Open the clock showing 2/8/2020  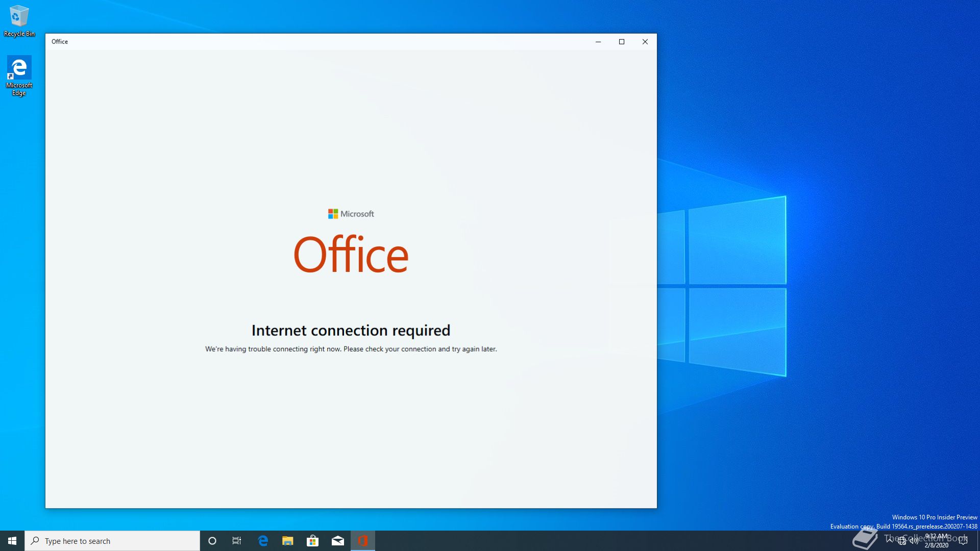click(937, 541)
